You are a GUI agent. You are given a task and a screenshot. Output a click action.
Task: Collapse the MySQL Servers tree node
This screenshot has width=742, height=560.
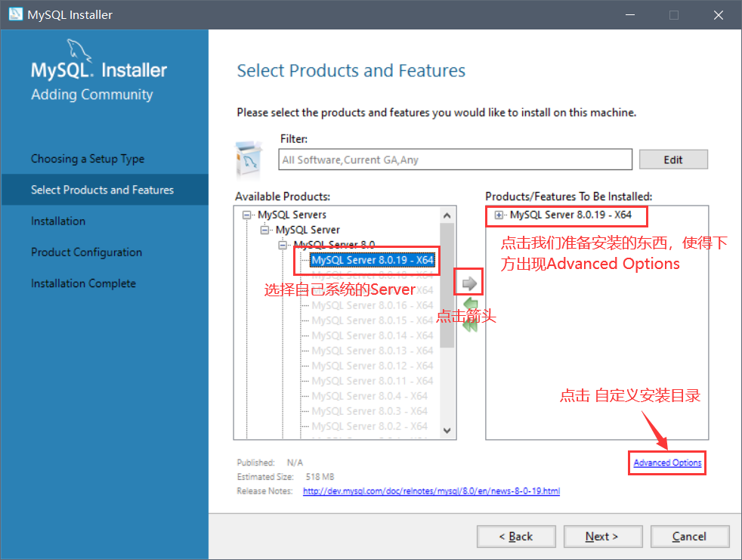coord(246,215)
